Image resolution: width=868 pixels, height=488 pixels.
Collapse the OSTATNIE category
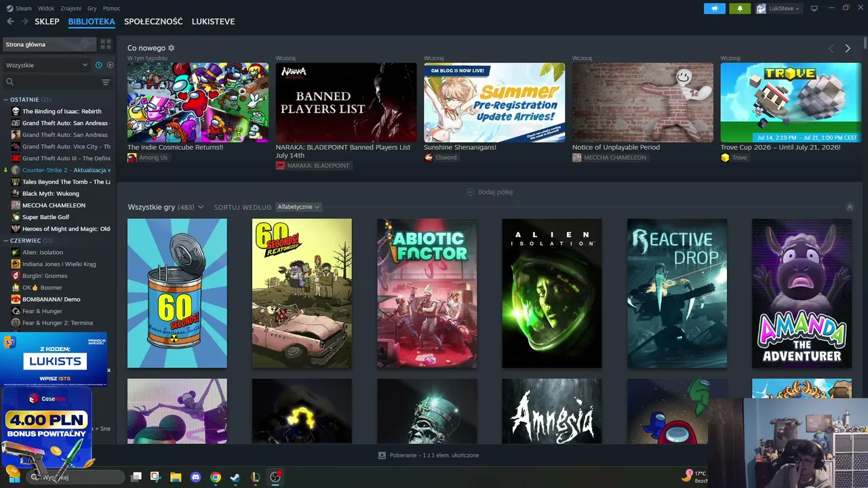6,100
